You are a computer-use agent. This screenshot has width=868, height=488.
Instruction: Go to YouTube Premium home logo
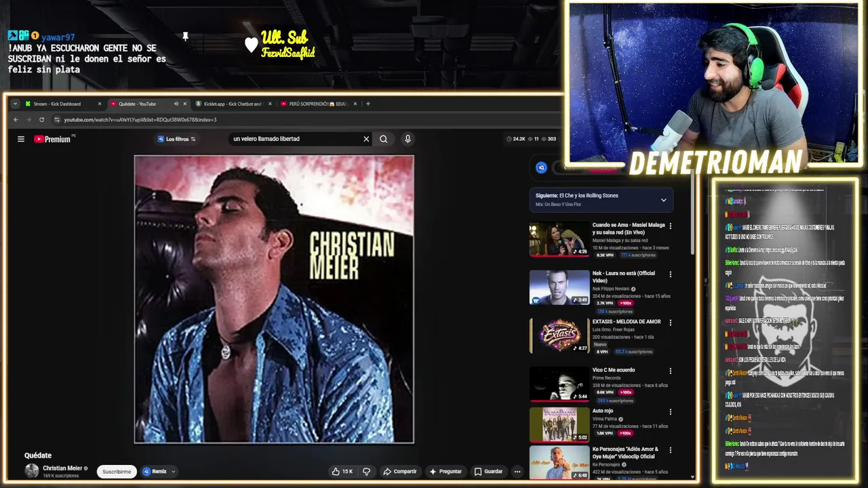point(52,139)
